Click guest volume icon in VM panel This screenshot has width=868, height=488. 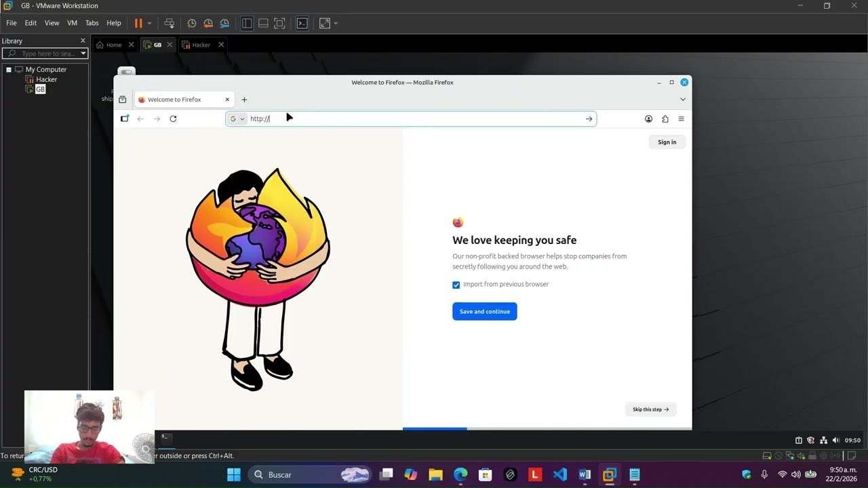pyautogui.click(x=835, y=440)
